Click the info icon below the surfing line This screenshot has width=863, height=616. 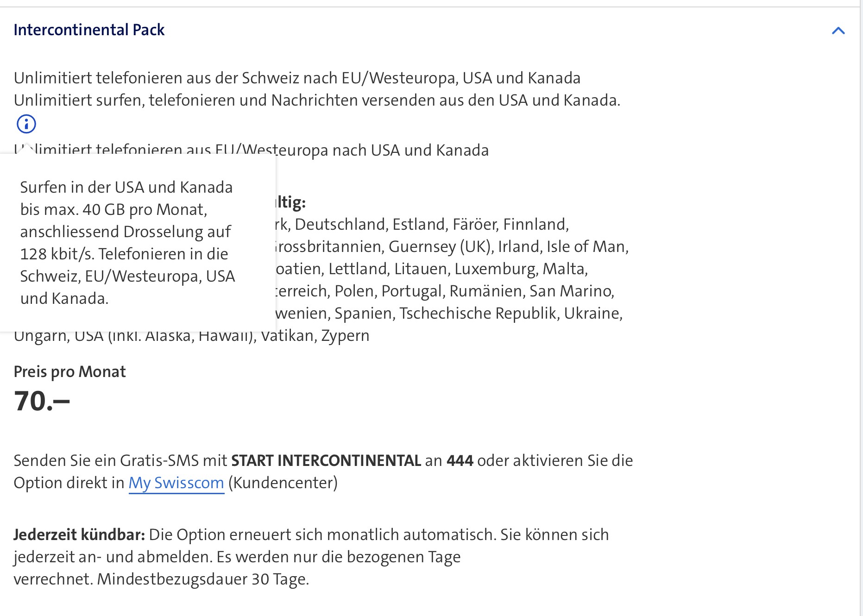26,124
